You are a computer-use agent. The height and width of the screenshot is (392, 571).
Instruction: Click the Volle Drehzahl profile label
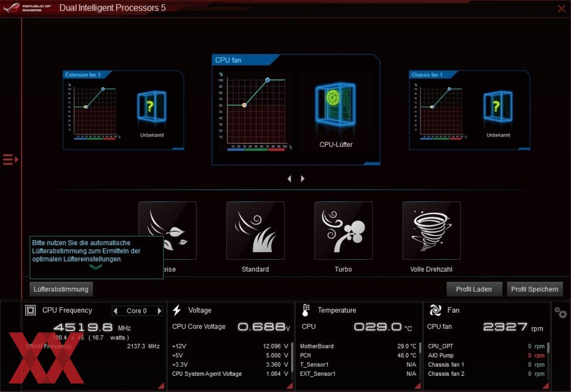pyautogui.click(x=432, y=269)
